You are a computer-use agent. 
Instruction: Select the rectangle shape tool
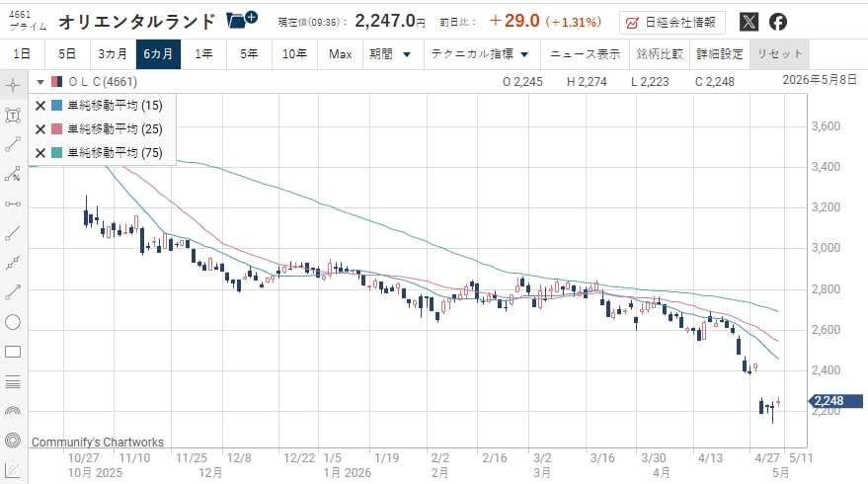(x=13, y=353)
